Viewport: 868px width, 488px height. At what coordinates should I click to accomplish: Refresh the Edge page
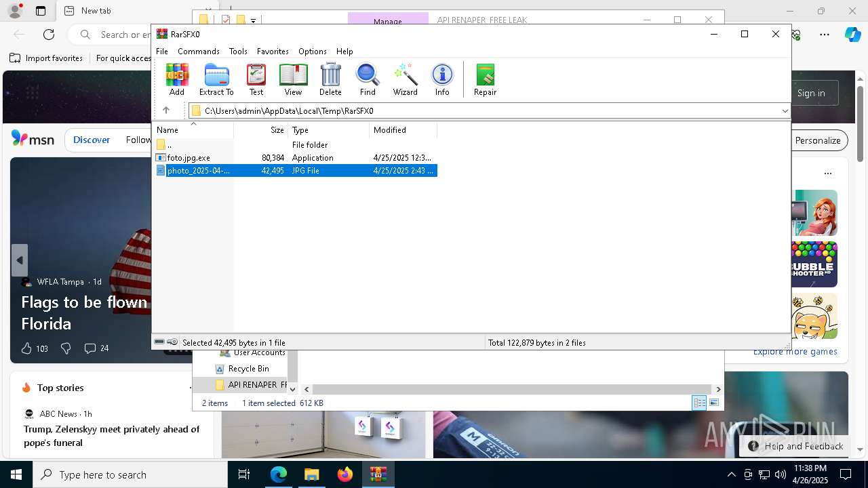49,35
